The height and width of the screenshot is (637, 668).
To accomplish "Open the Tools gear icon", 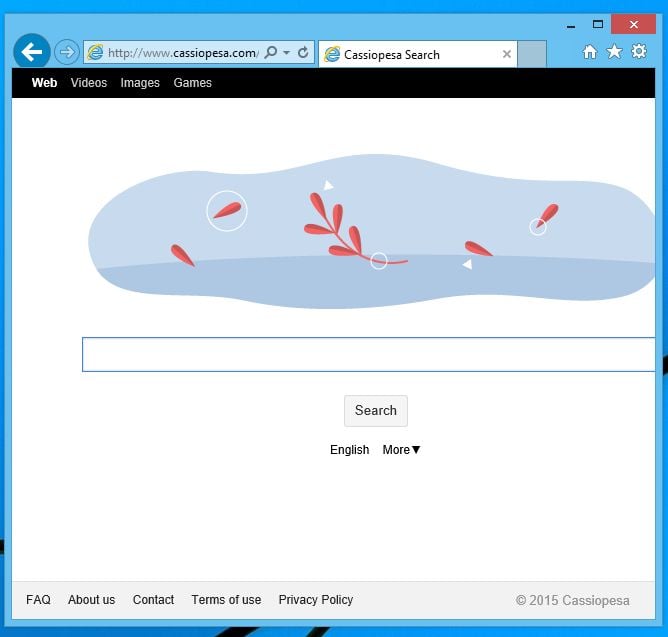I will point(639,51).
